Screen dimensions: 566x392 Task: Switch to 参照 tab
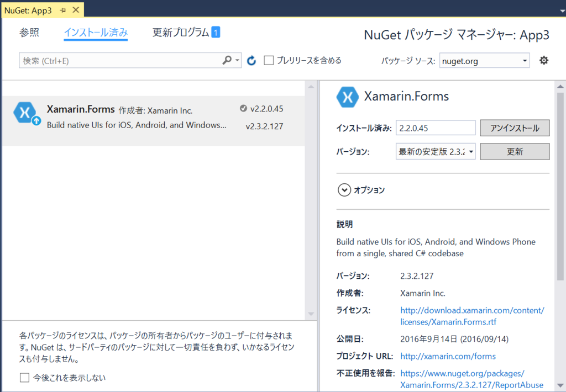(x=29, y=33)
